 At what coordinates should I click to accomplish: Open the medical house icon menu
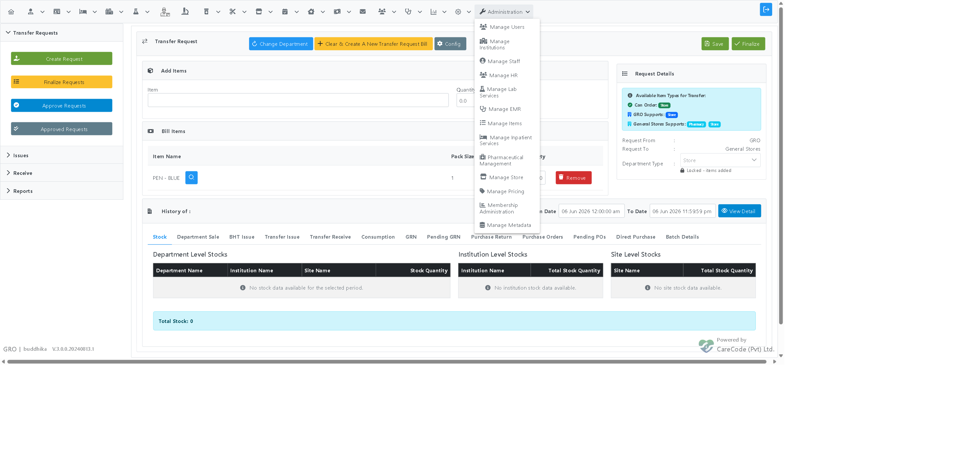tap(311, 12)
